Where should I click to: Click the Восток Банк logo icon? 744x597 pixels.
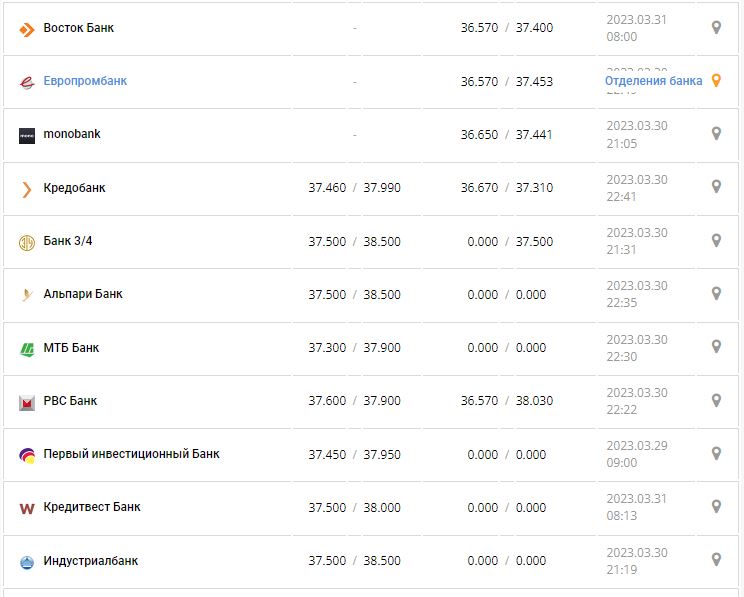(x=27, y=29)
